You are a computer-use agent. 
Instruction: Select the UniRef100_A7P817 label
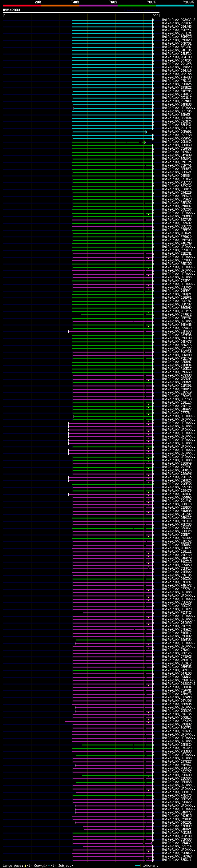pos(177,94)
